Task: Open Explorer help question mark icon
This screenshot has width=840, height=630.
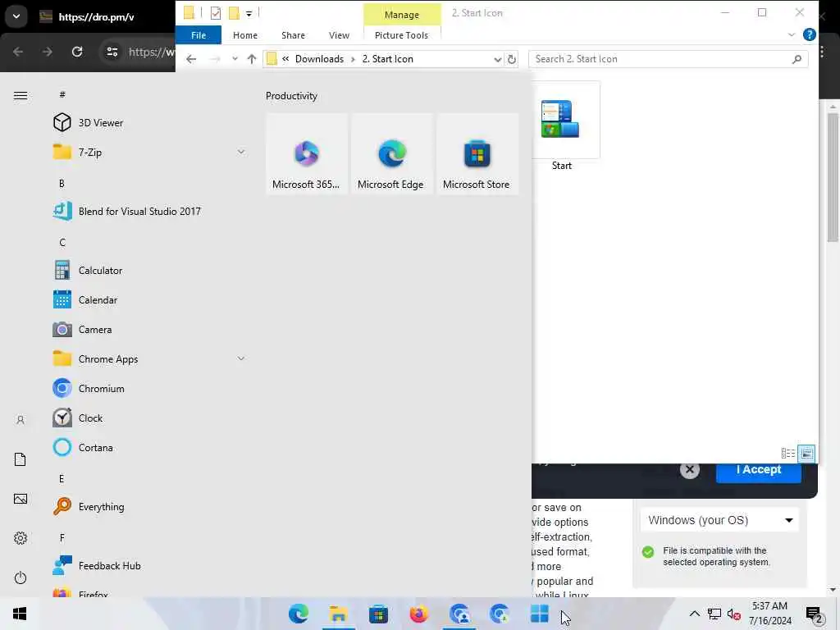Action: click(809, 34)
